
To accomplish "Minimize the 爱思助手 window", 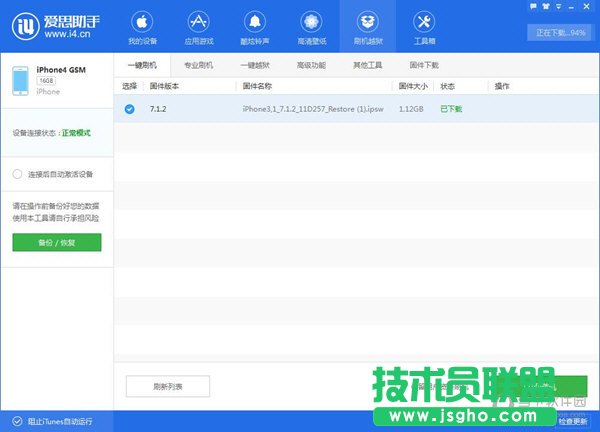I will pos(571,7).
